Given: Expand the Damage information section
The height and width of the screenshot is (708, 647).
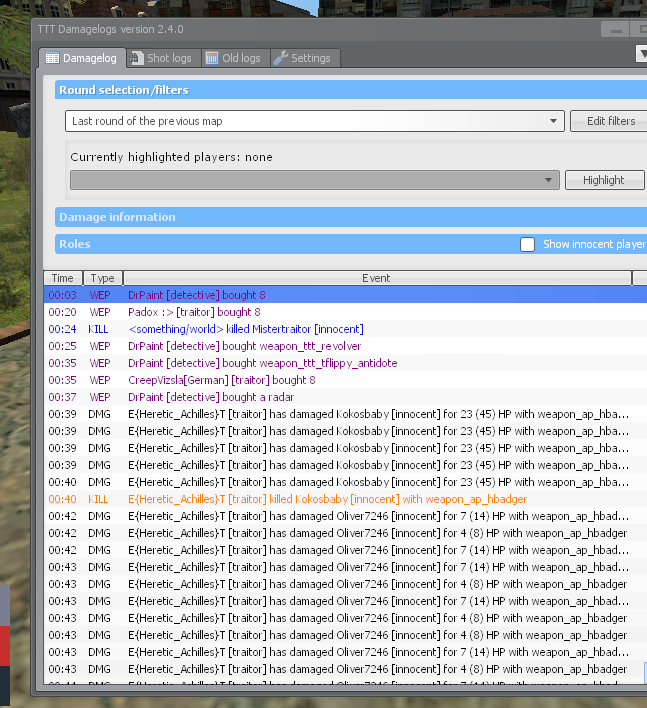Looking at the screenshot, I should pos(117,217).
